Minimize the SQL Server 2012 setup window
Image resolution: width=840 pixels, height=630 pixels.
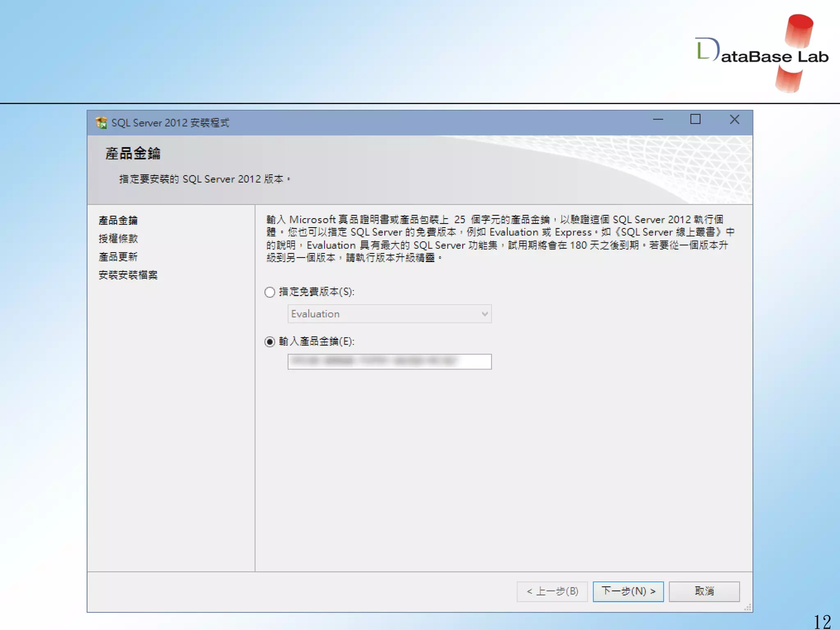coord(658,120)
